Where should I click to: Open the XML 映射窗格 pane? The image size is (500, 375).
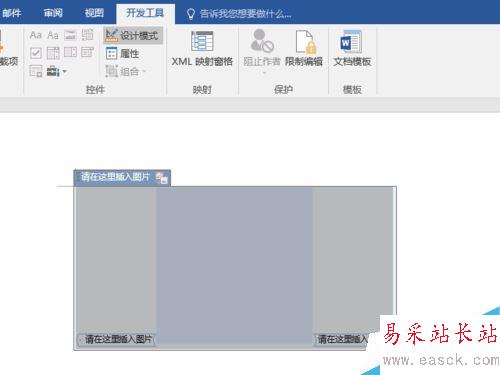tap(202, 48)
